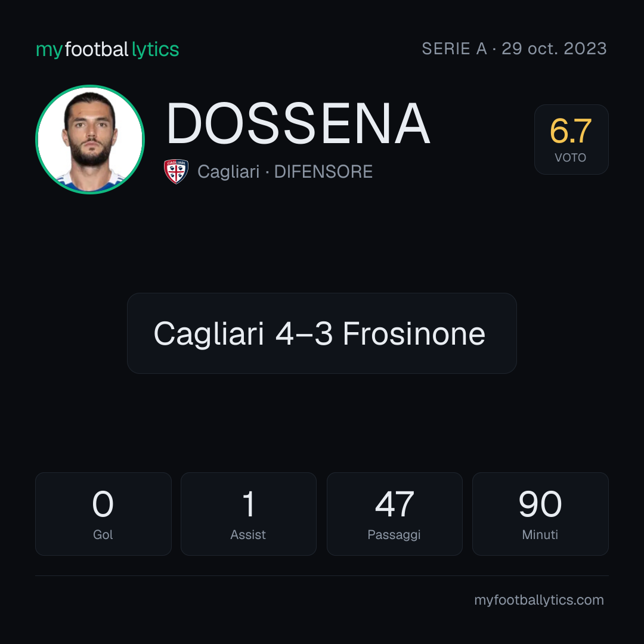The width and height of the screenshot is (644, 644).
Task: Click the Passaggi label text
Action: coord(394,535)
